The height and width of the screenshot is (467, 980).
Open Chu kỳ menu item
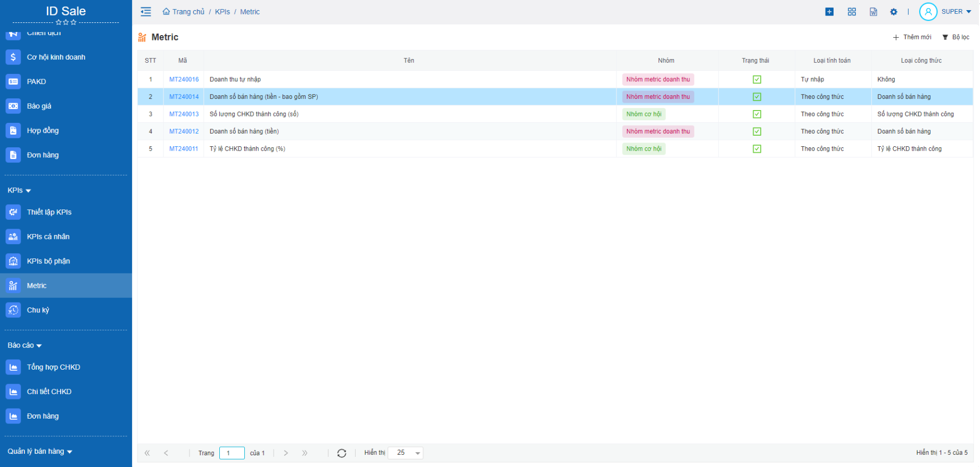[x=66, y=310]
